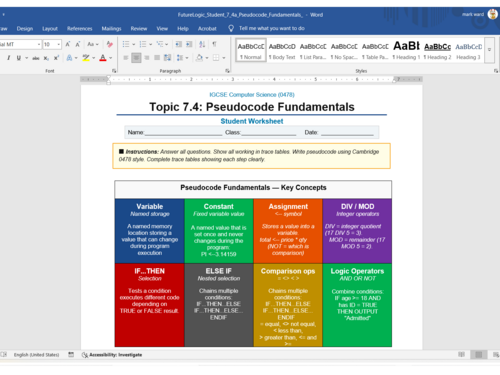
Task: Open Styles pane launcher
Action: [x=496, y=71]
